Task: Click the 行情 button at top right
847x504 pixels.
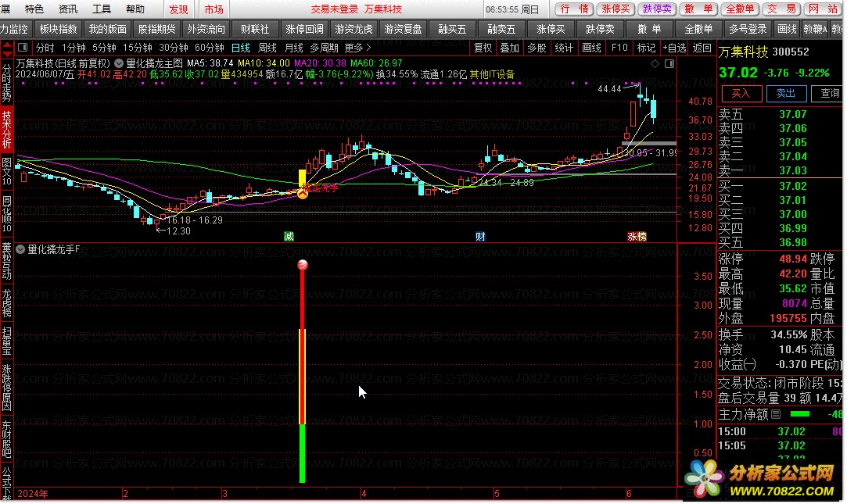Action: pos(574,9)
